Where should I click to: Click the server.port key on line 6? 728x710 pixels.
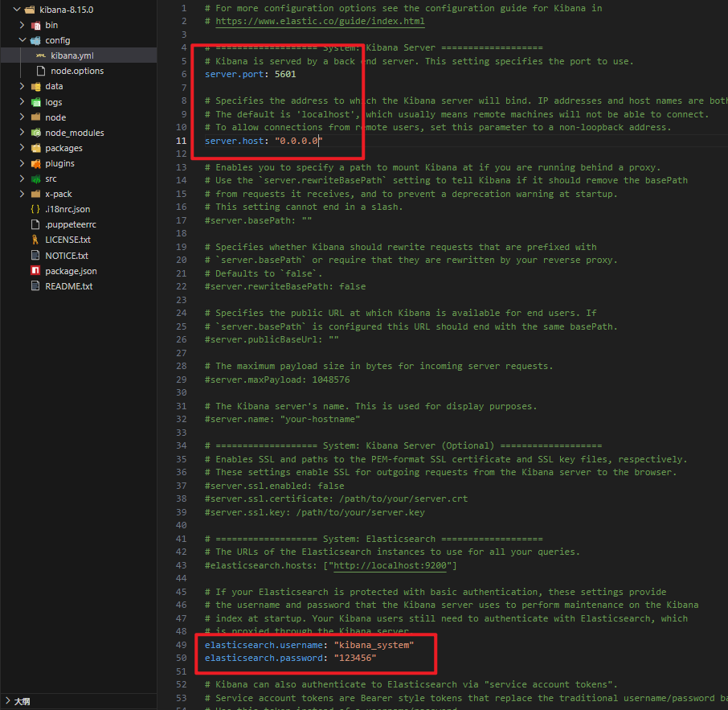[234, 74]
